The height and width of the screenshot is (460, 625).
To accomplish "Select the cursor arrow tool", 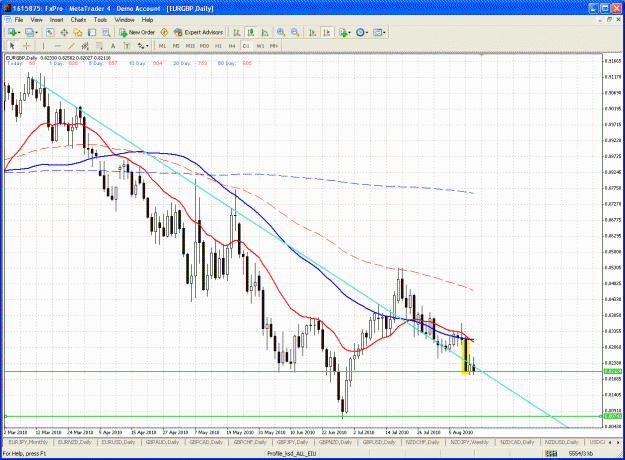I will (12, 46).
